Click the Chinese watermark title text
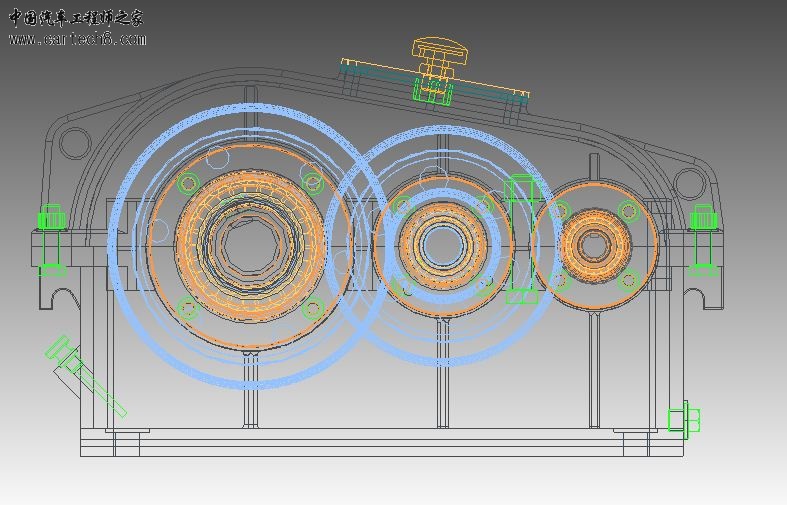This screenshot has height=505, width=787. click(76, 18)
